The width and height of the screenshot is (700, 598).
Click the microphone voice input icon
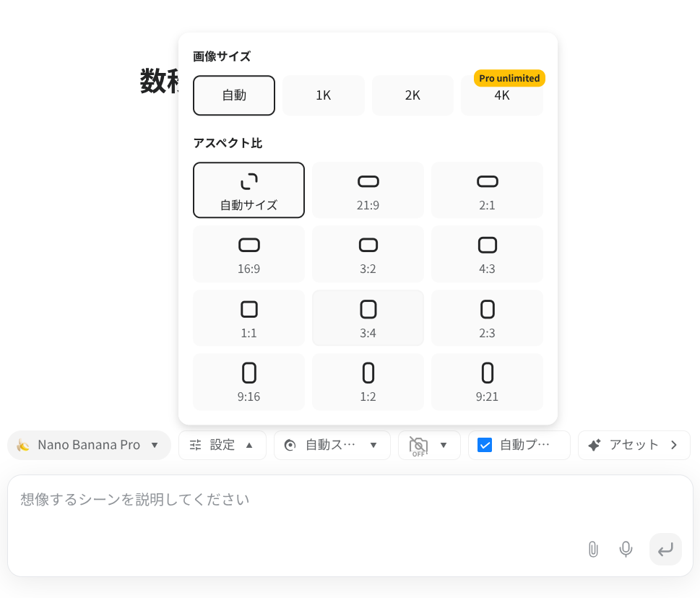(626, 550)
